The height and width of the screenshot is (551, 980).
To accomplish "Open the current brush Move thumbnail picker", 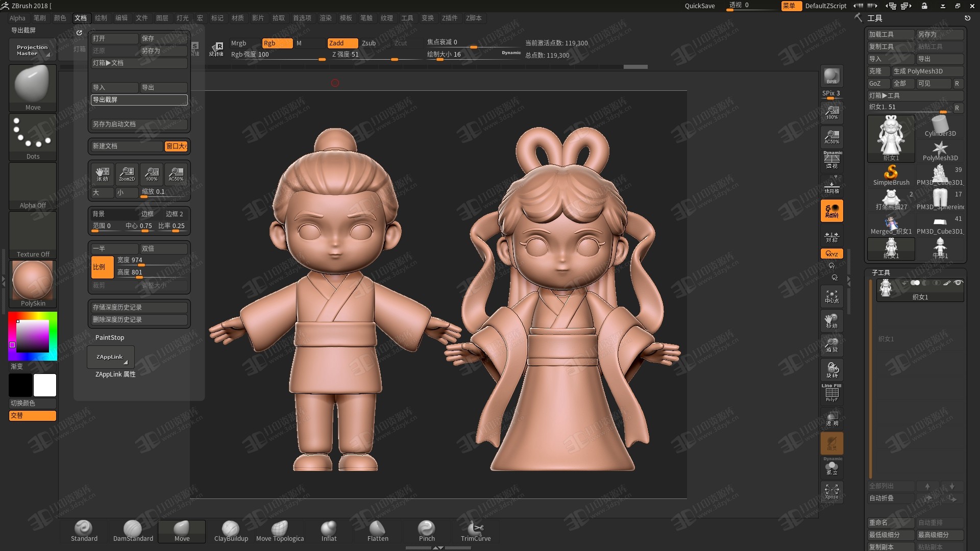I will click(33, 88).
